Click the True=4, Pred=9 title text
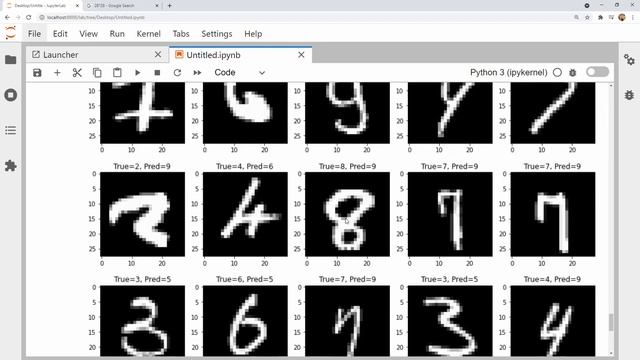The width and height of the screenshot is (640, 360). click(x=552, y=279)
